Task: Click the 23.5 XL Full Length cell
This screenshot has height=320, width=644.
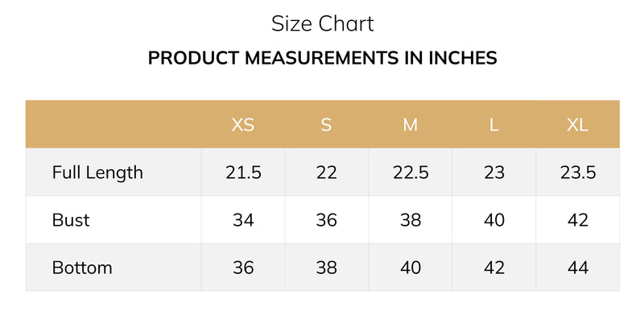Action: (x=578, y=172)
